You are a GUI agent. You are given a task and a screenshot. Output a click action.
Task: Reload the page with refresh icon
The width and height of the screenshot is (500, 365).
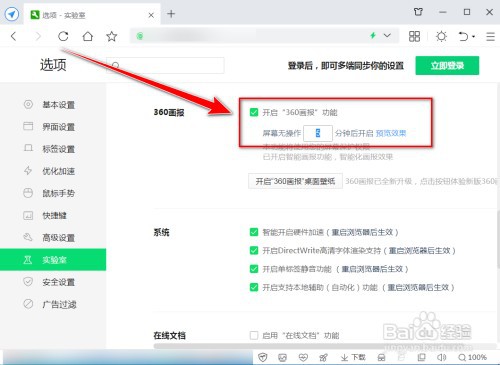[63, 36]
